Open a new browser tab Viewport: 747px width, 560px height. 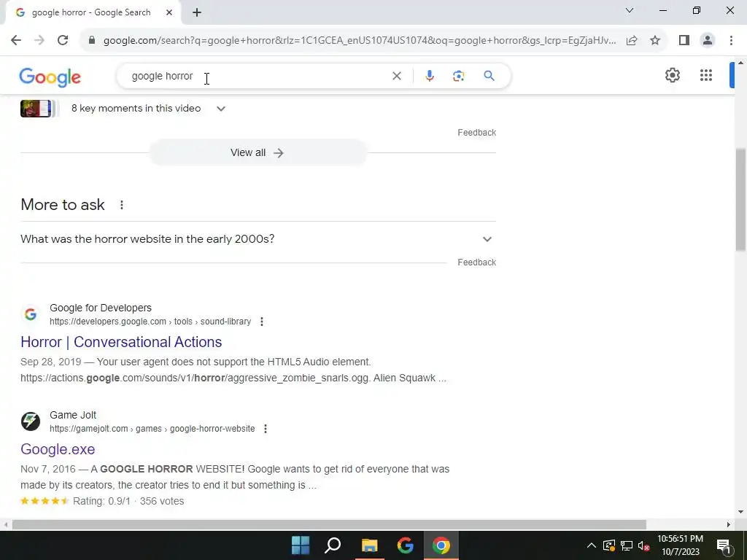(x=197, y=12)
